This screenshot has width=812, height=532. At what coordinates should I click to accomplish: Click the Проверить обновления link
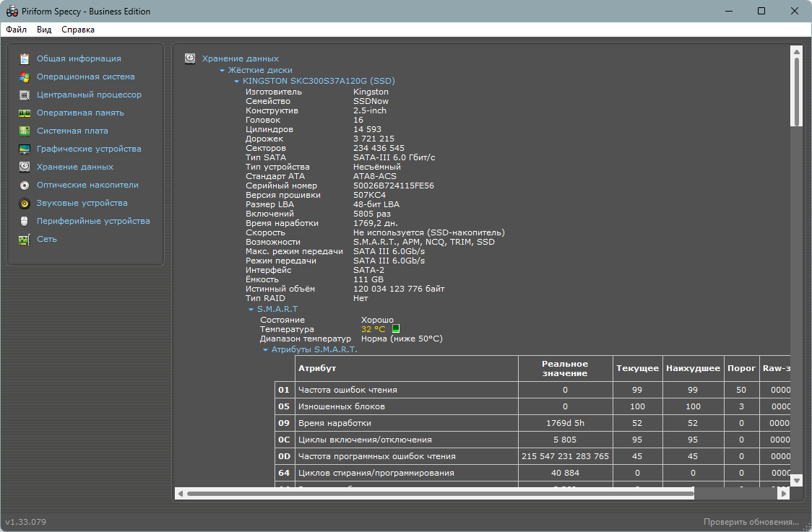751,522
